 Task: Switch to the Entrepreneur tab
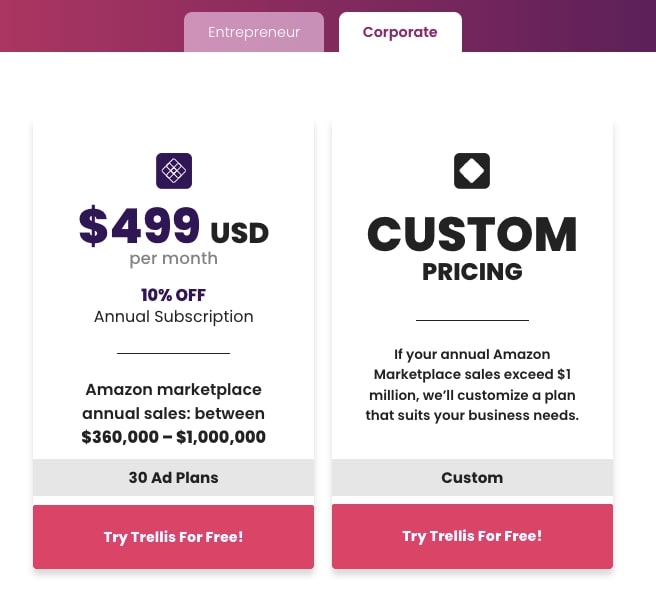(254, 32)
